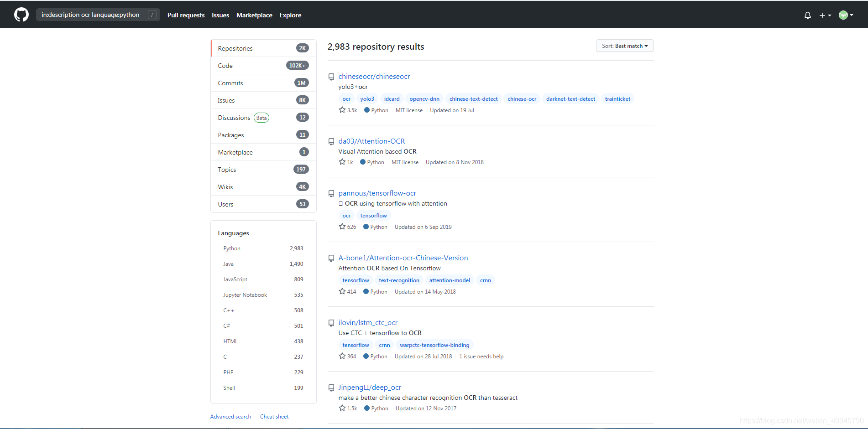Open Pull requests in top navigation
Viewport: 868px width, 429px height.
186,15
